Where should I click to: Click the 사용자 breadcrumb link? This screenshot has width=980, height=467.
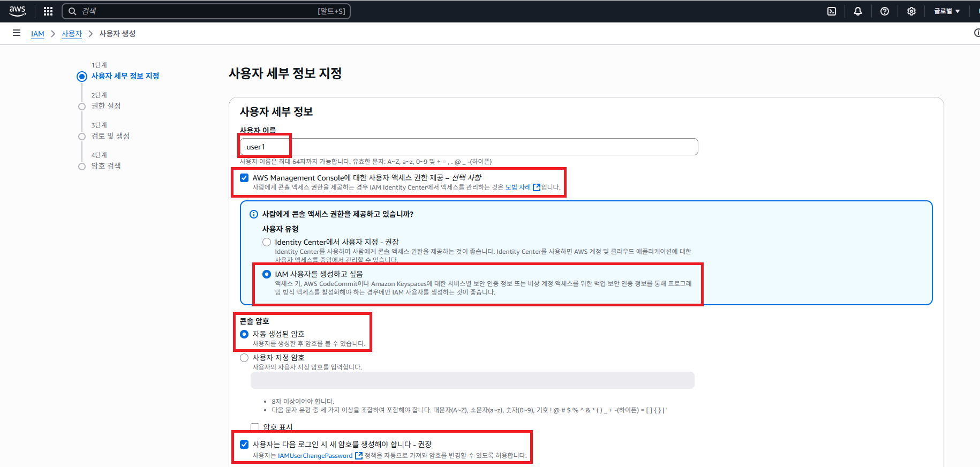(x=72, y=34)
